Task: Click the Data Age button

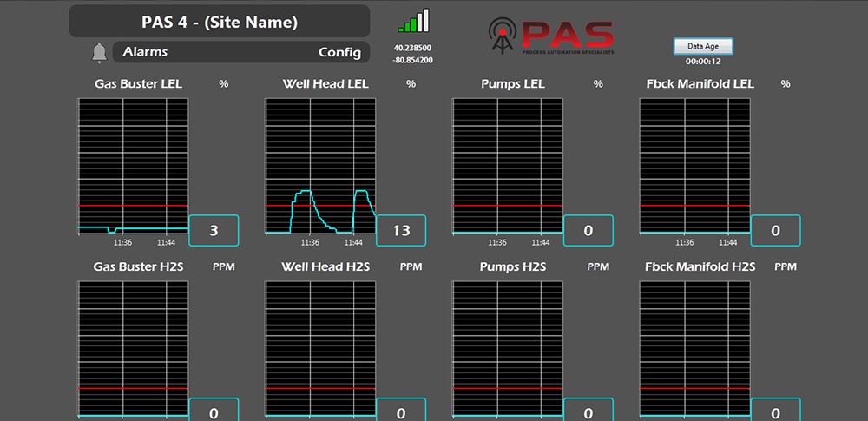Action: [703, 47]
